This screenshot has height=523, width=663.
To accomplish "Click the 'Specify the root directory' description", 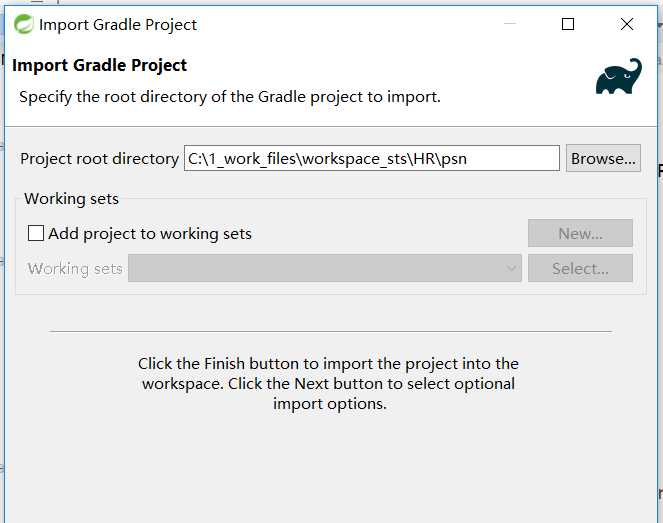I will coord(230,97).
